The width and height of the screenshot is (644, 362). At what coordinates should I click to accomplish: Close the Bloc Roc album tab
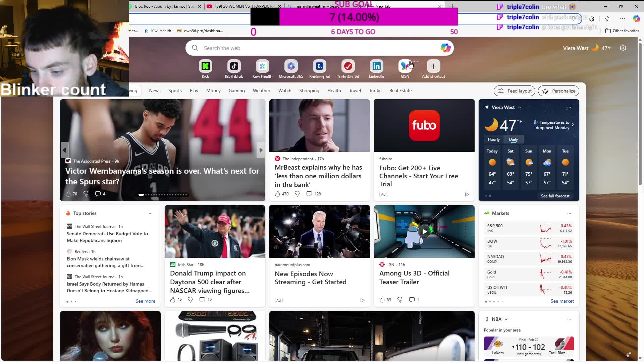199,6
